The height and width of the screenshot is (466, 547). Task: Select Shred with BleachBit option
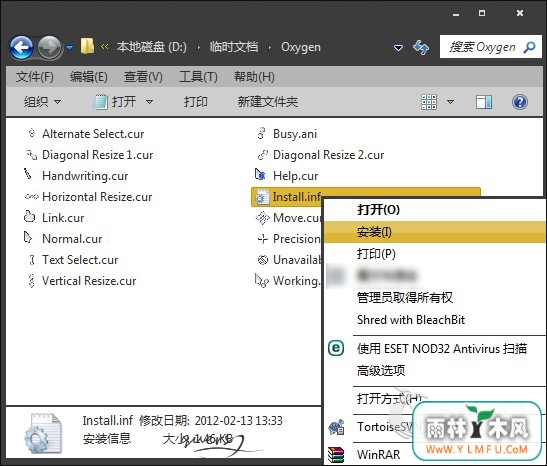(x=411, y=320)
